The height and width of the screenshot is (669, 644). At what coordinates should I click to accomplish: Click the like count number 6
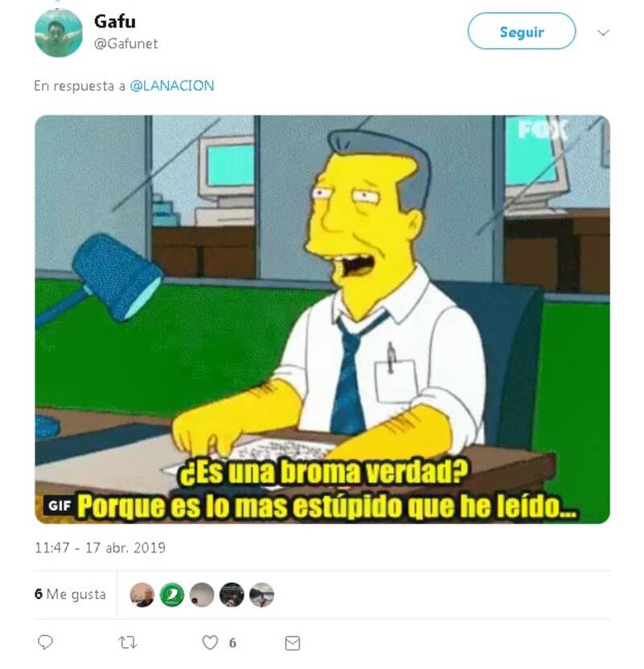pos(233,642)
